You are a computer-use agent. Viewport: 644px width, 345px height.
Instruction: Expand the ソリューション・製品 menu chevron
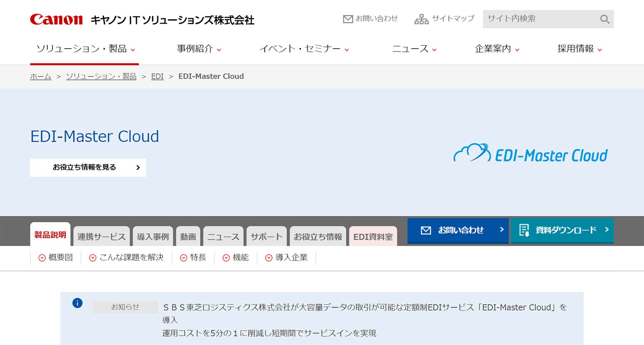point(133,50)
